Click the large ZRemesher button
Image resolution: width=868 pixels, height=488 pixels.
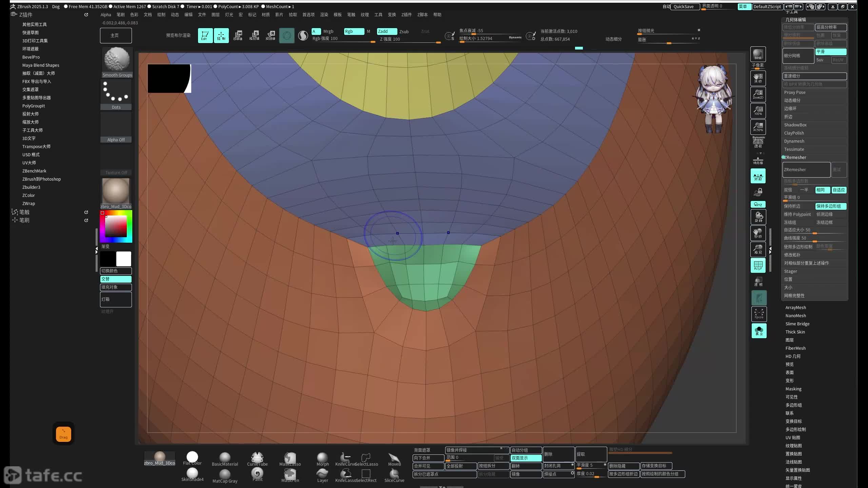[806, 169]
